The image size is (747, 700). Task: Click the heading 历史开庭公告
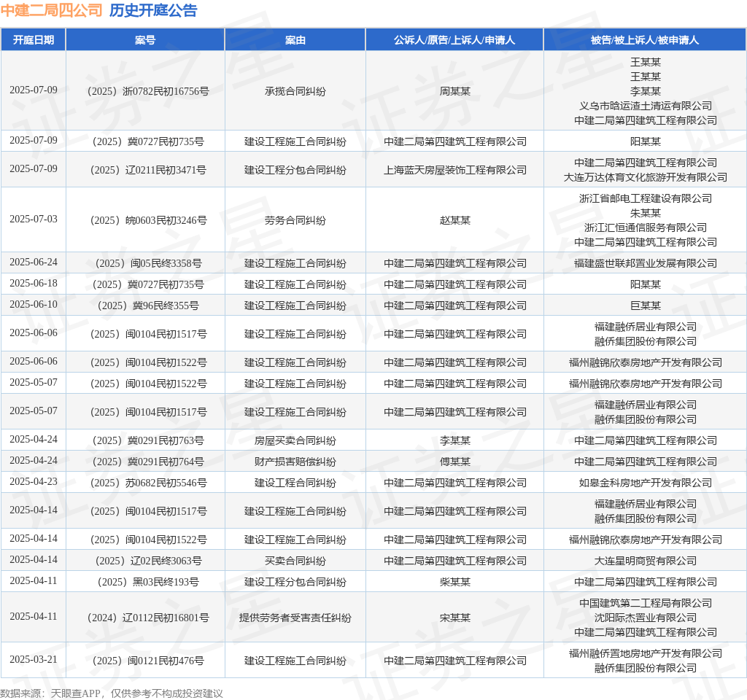[153, 10]
